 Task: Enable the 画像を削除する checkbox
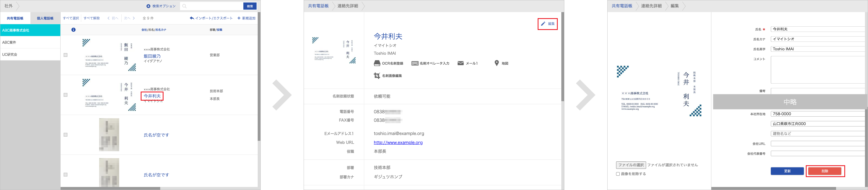pyautogui.click(x=618, y=174)
